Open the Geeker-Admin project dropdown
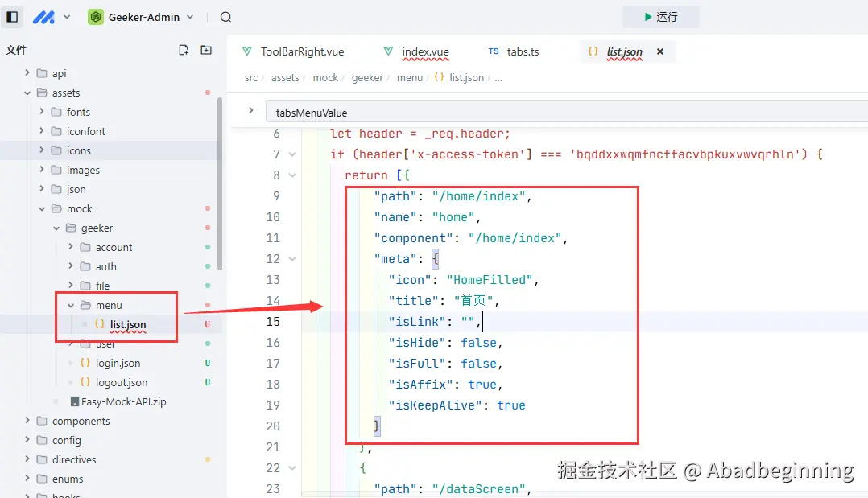 (x=141, y=17)
